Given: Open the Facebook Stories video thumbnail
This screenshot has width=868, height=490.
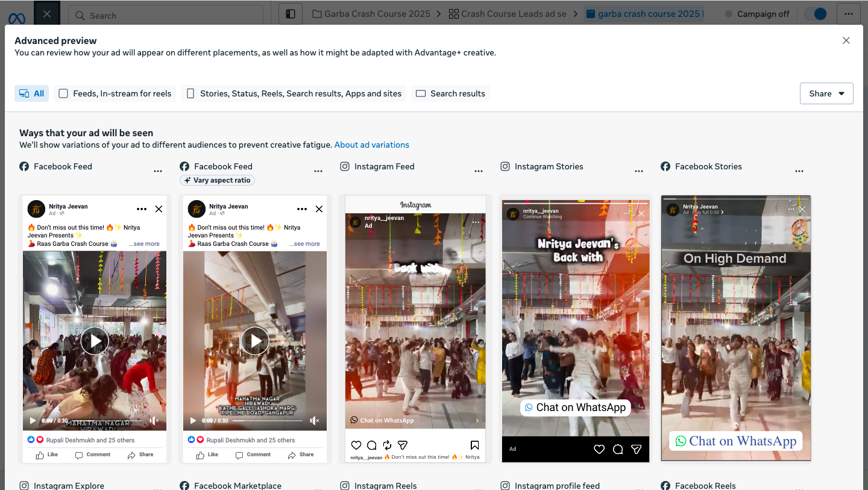Looking at the screenshot, I should click(736, 328).
